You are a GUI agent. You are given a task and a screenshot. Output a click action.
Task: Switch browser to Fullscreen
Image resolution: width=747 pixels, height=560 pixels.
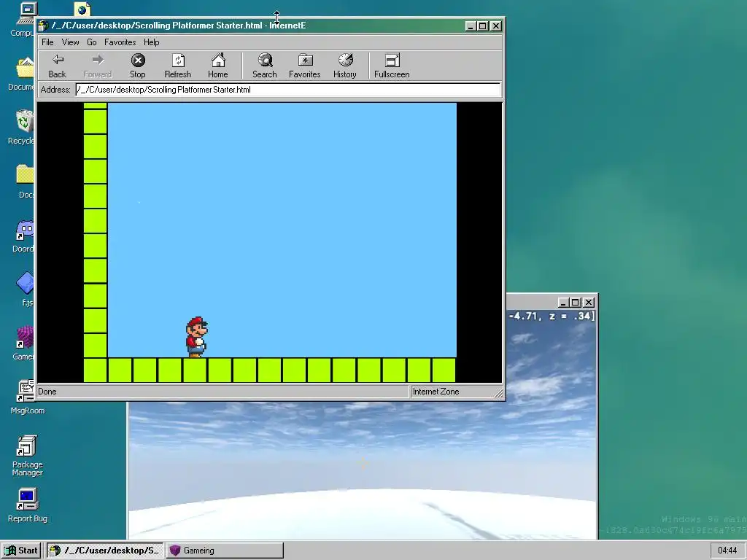(392, 66)
